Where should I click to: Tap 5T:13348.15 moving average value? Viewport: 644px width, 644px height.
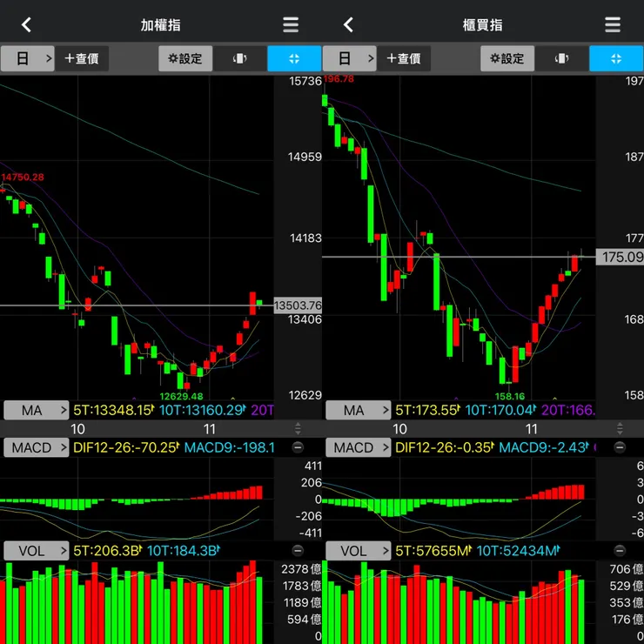[114, 410]
